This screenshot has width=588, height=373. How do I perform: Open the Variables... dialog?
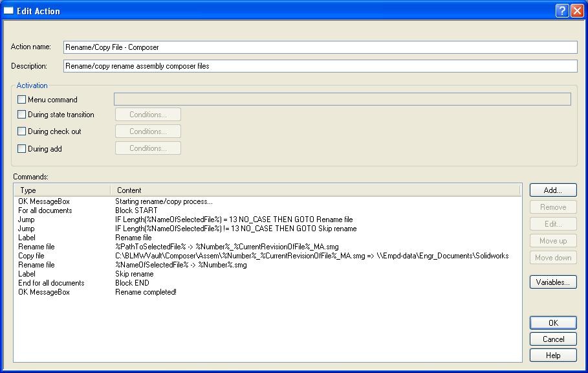(553, 282)
